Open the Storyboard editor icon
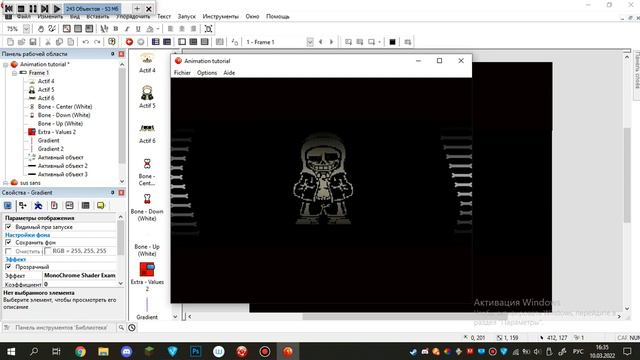 click(x=156, y=42)
